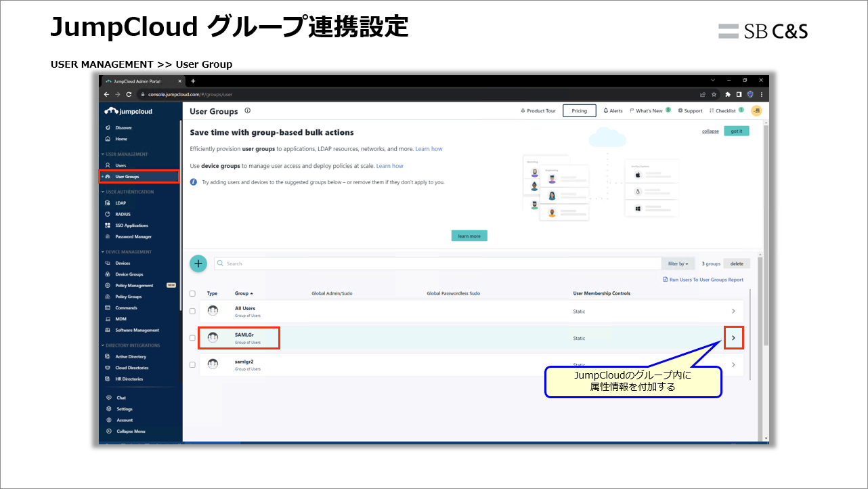Open Account in sidebar

click(125, 420)
